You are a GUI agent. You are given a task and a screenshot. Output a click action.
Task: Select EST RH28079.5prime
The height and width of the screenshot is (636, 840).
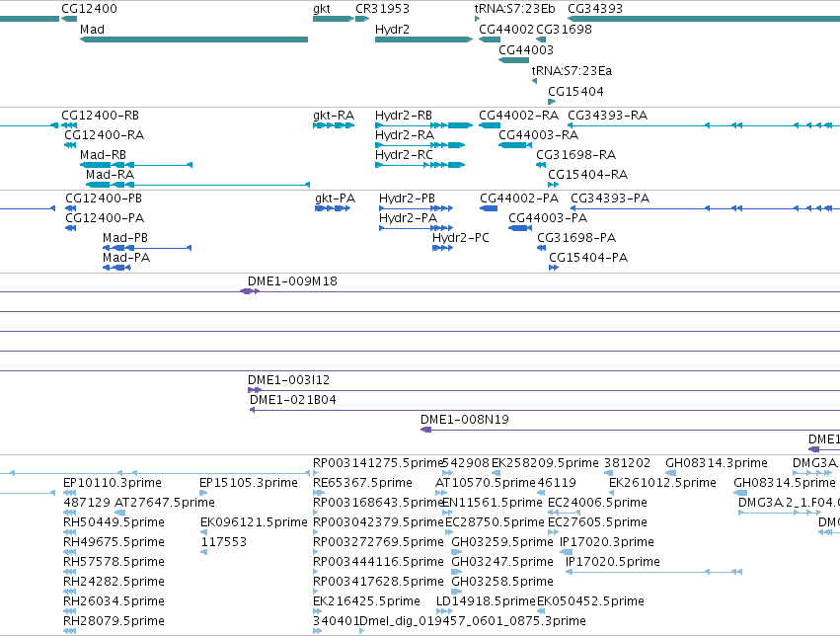(114, 621)
